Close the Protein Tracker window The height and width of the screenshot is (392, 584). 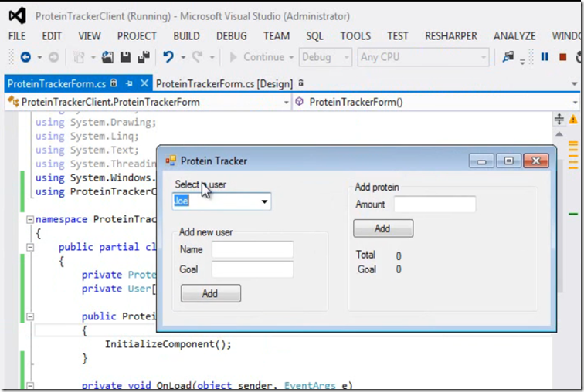(x=536, y=161)
